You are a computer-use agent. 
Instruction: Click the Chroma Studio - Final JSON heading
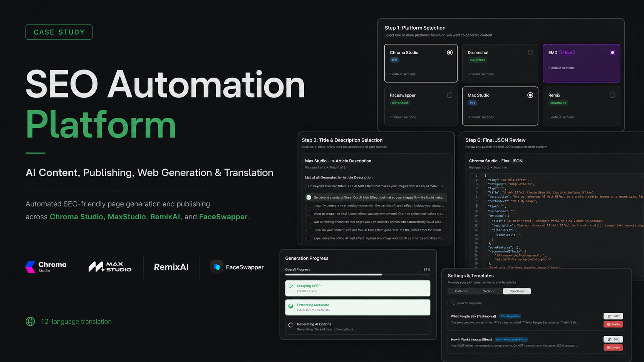(x=496, y=161)
